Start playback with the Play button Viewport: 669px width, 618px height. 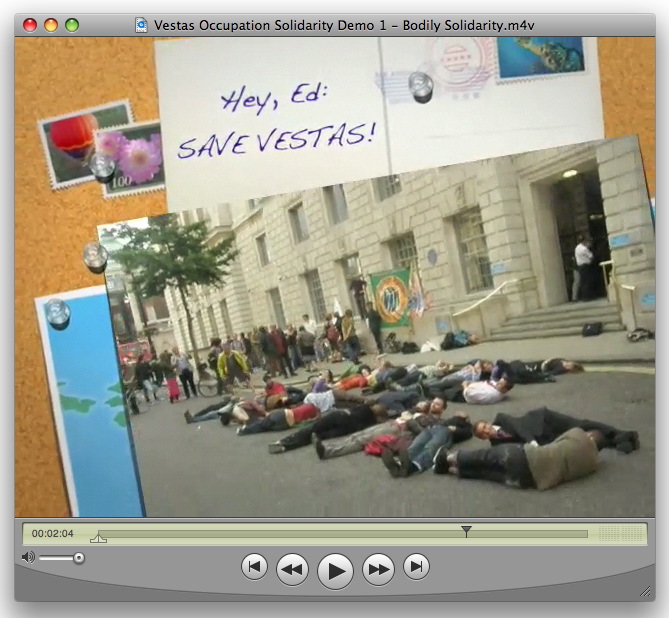click(x=335, y=571)
